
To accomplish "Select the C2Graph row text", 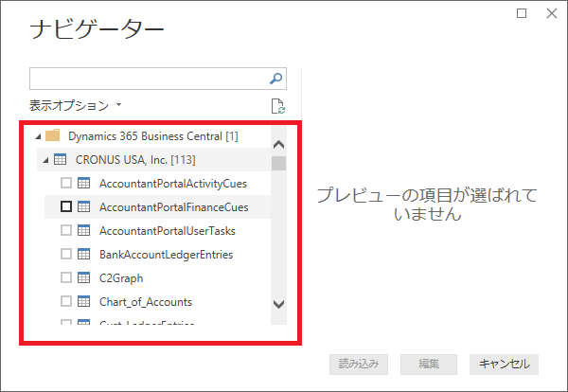I will 121,278.
